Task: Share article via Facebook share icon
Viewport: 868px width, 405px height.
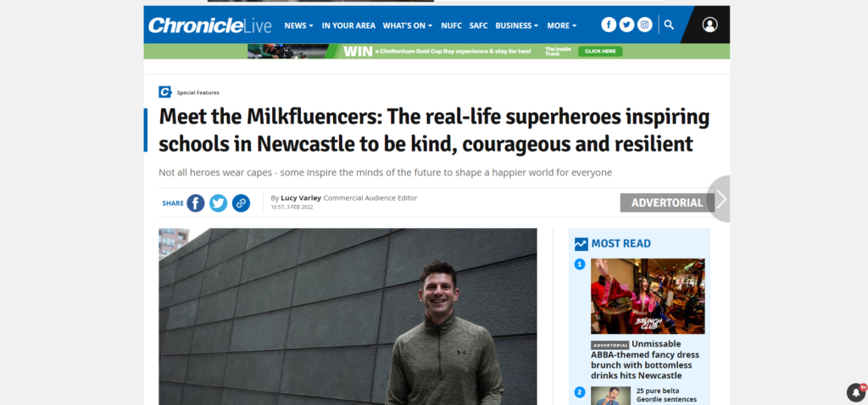Action: (x=196, y=203)
